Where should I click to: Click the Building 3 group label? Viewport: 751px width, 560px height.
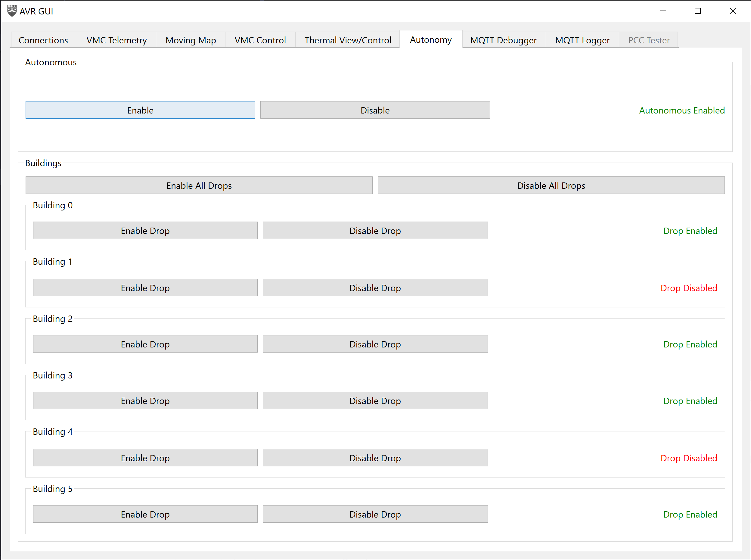[53, 376]
